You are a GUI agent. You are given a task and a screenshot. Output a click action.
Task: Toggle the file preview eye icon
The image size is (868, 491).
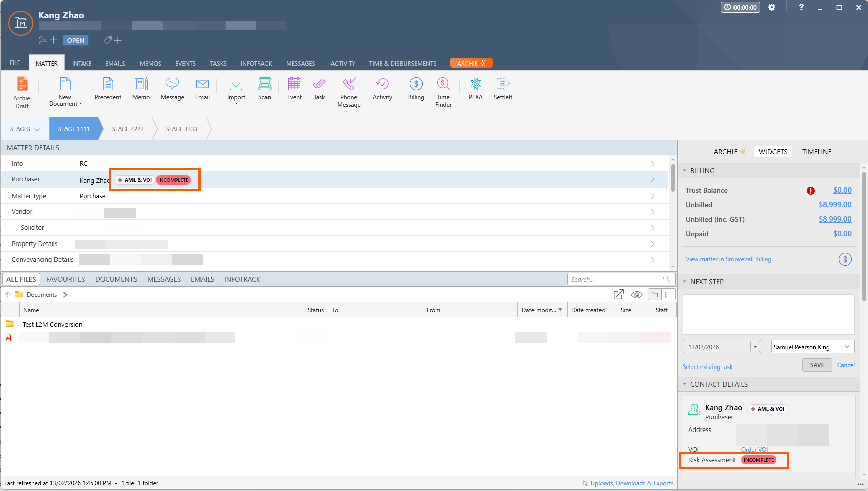click(x=637, y=295)
